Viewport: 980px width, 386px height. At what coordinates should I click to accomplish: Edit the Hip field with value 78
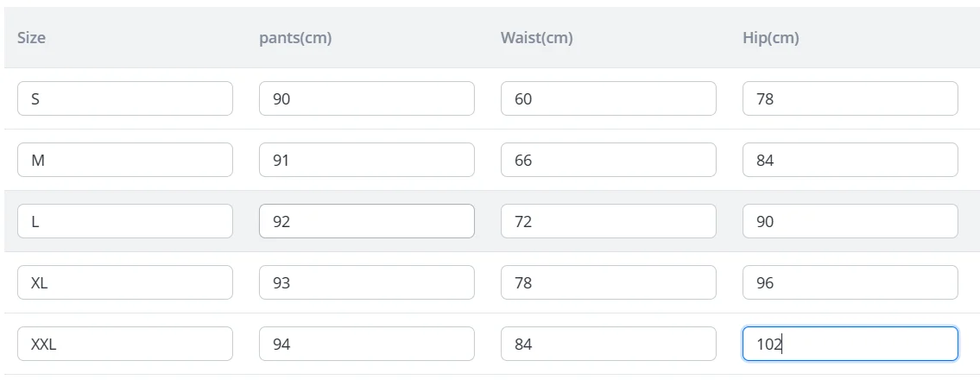[x=850, y=98]
